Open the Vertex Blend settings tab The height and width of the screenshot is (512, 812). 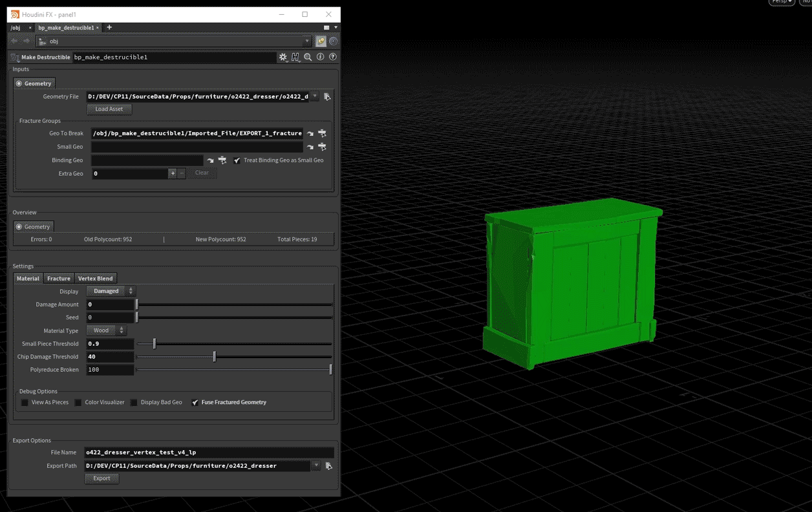(x=96, y=279)
